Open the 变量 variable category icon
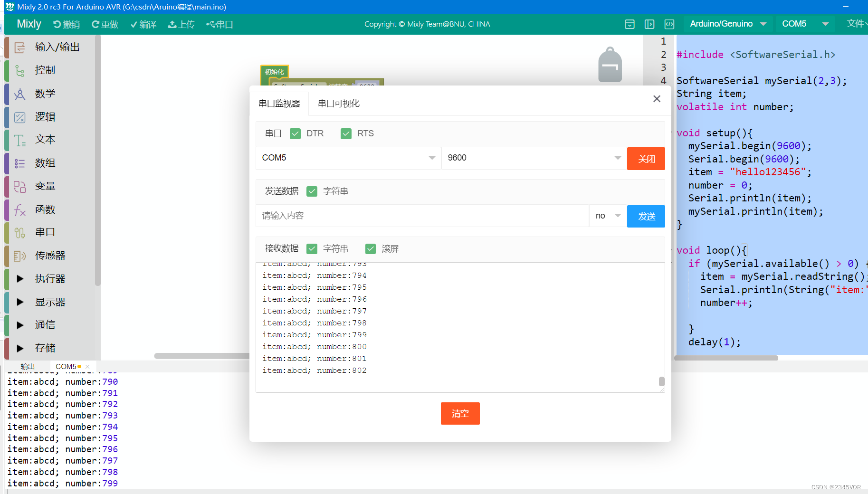Viewport: 868px width, 494px height. coord(19,187)
